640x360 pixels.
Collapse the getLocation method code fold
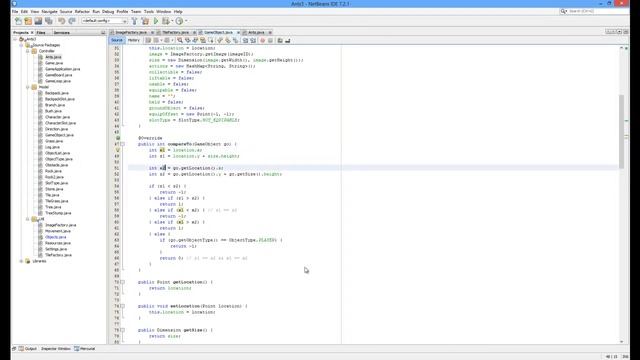pyautogui.click(x=122, y=282)
